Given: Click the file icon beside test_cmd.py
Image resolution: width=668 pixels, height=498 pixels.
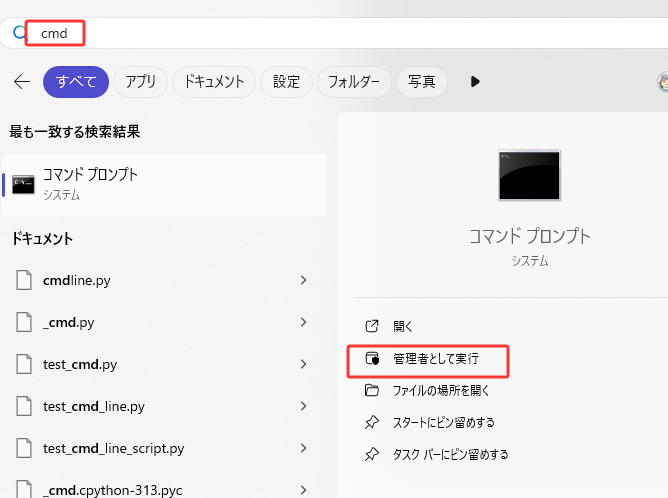Looking at the screenshot, I should [24, 364].
